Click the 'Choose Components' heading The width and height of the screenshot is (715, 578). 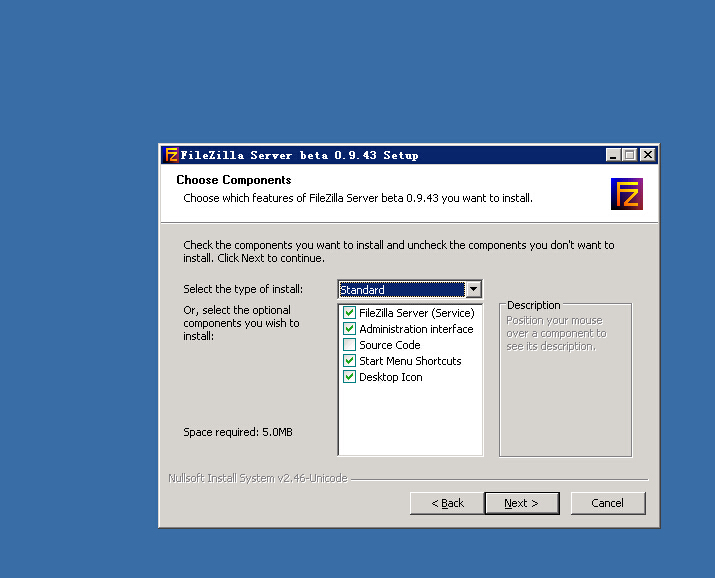click(233, 180)
